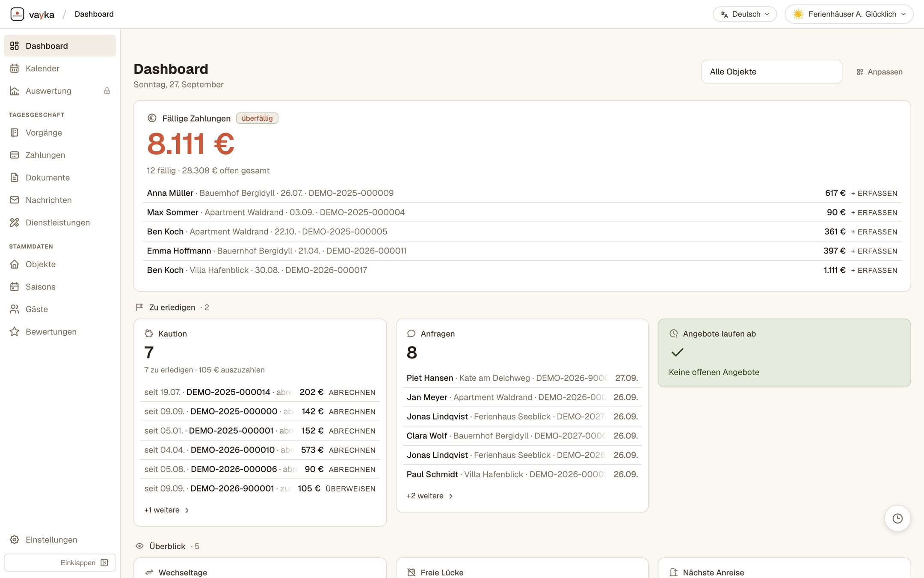Screen dimensions: 924x578
Task: Open Ben Koch Apartment Waldrand payment row
Action: click(x=522, y=232)
